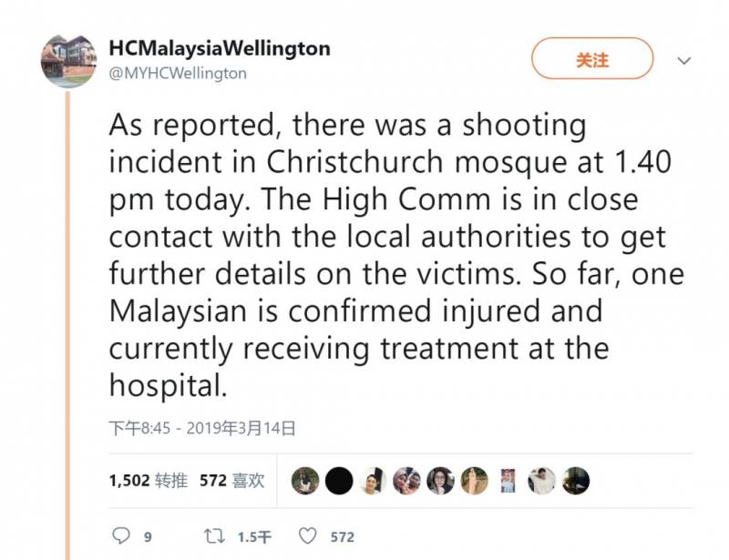Open the HCMalaysiaWellington profile picture
Viewport: 729px width, 560px height.
[x=68, y=61]
